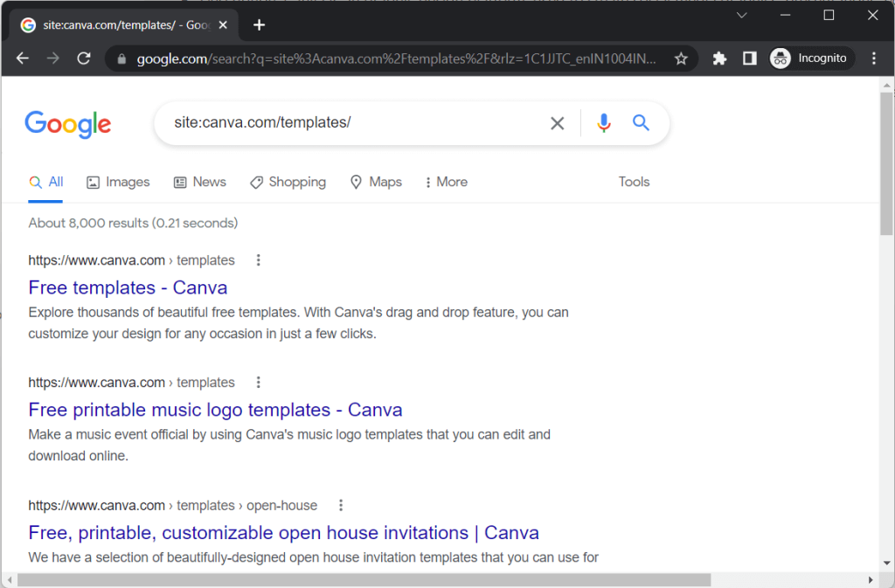This screenshot has height=588, width=895.
Task: Go back with the browser back arrow
Action: click(x=22, y=59)
